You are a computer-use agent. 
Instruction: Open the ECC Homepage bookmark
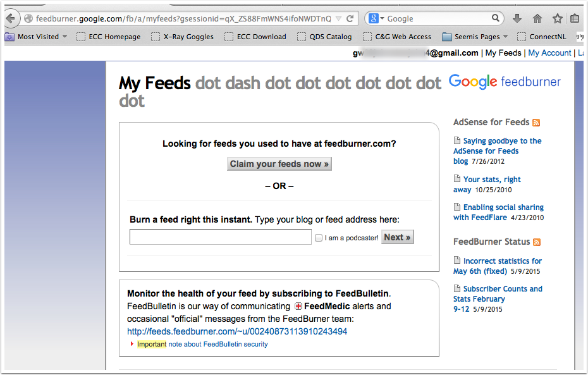coord(108,37)
